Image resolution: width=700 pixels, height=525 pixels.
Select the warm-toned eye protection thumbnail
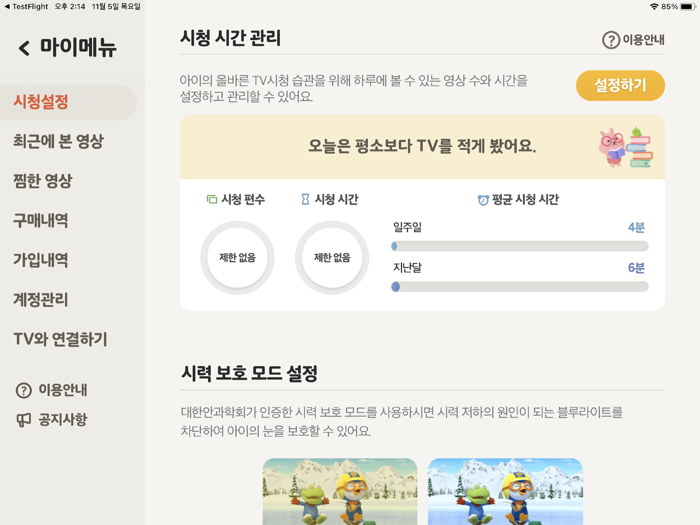point(340,492)
